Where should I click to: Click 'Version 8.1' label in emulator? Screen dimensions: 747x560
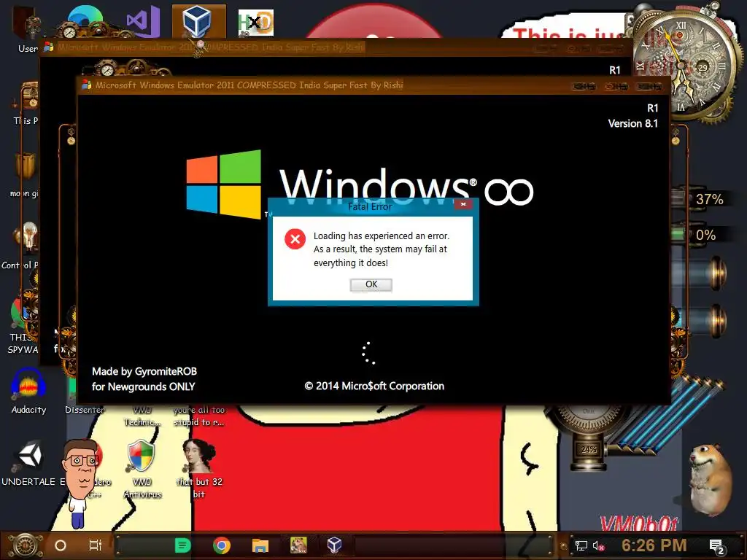632,124
